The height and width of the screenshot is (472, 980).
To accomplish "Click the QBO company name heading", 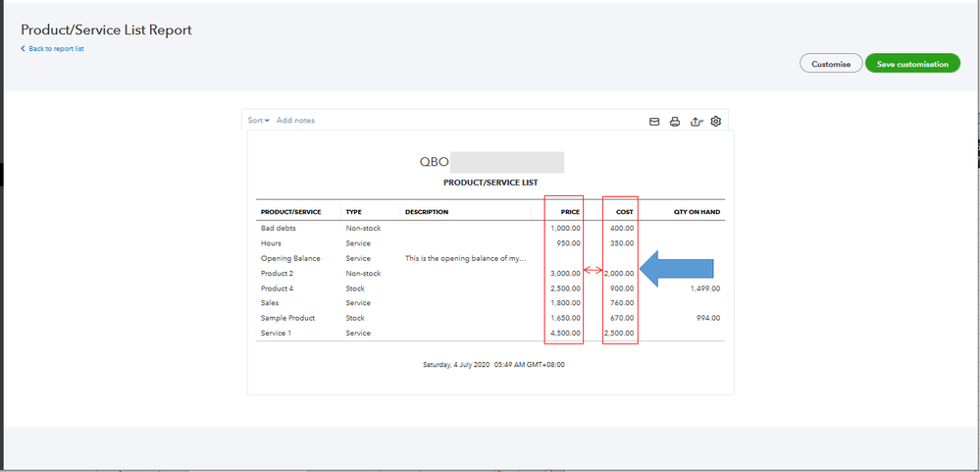I will tap(434, 162).
